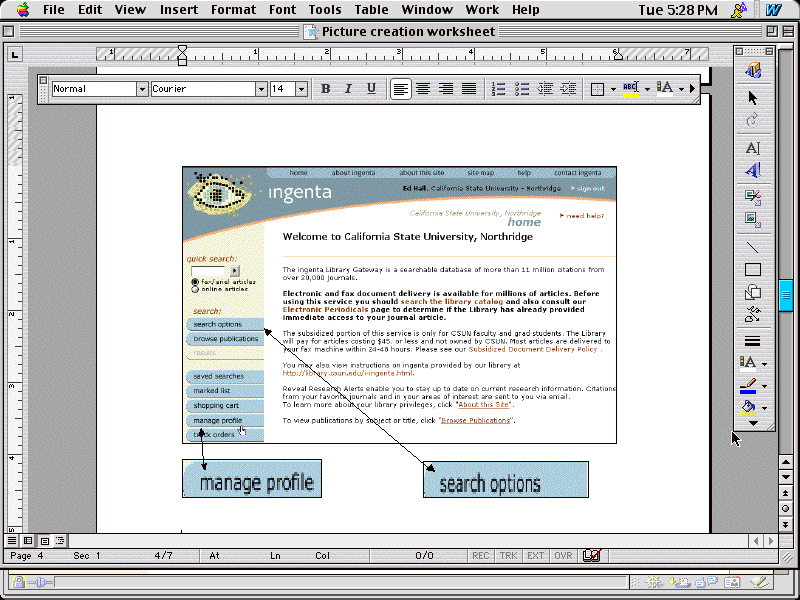Click the vertical scrollbar down arrow
Viewport: 800px width, 600px height.
[786, 477]
